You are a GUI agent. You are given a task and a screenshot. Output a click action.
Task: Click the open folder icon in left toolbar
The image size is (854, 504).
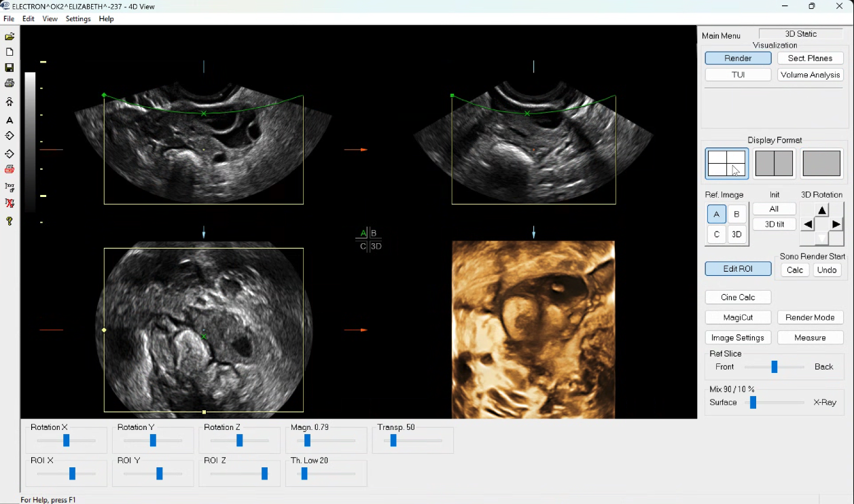10,37
